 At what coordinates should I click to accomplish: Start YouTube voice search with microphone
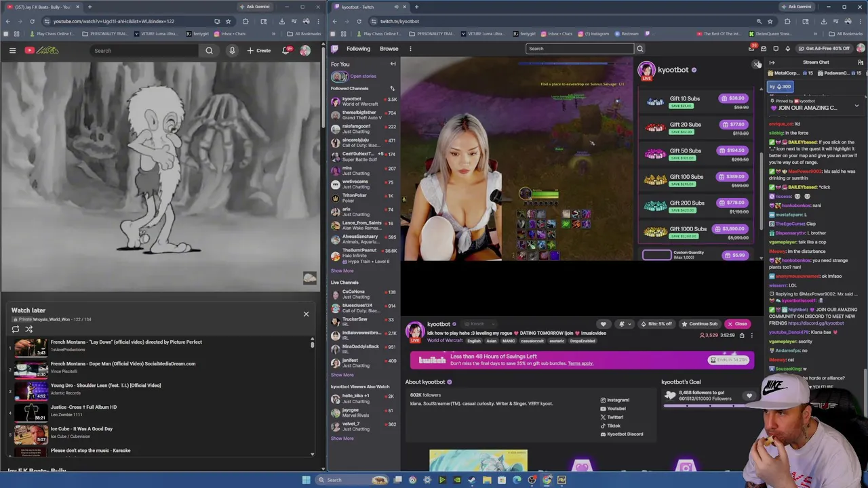232,50
